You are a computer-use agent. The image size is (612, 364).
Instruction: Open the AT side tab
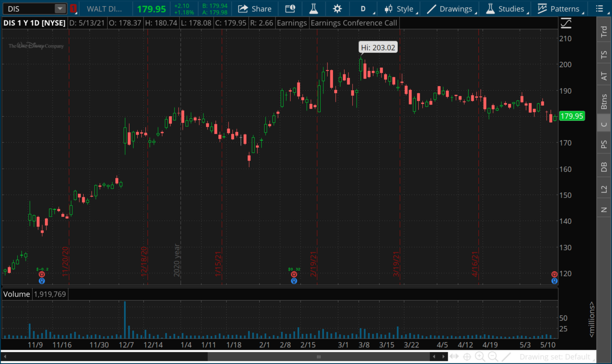pos(604,76)
